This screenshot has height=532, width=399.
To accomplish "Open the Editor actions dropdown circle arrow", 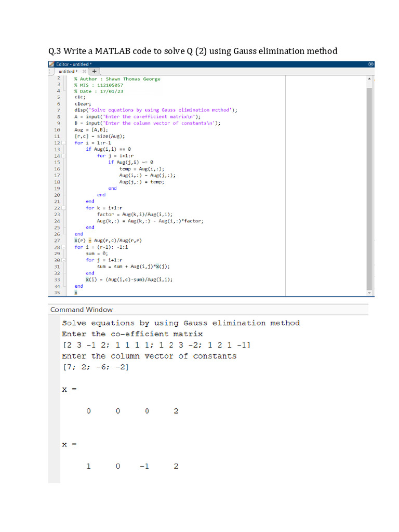I will [x=371, y=64].
